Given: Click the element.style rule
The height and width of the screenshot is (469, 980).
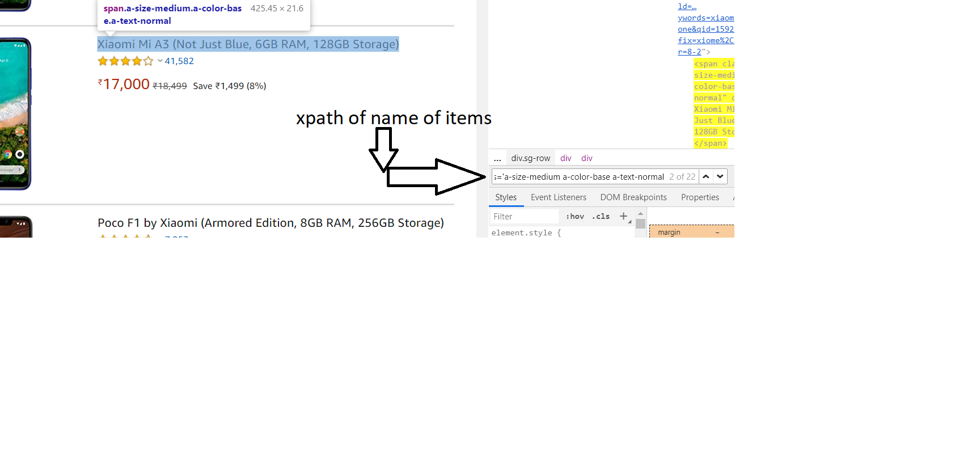Looking at the screenshot, I should (526, 233).
